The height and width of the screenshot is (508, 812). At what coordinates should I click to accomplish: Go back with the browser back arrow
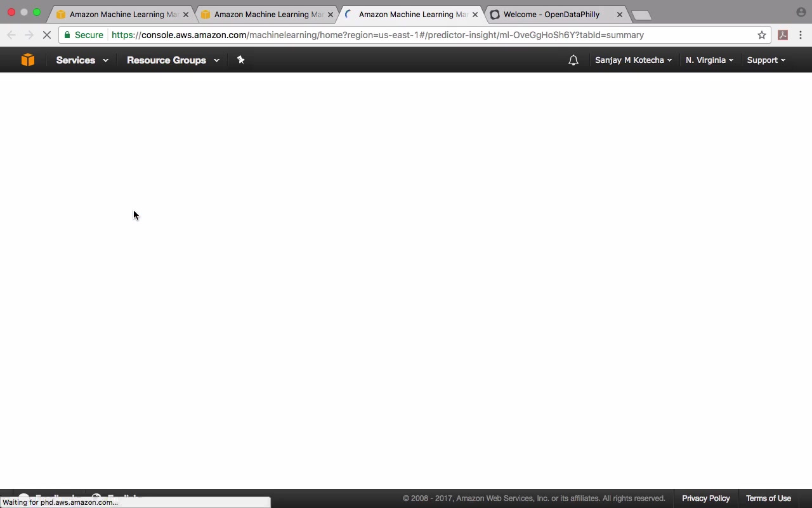pos(11,35)
